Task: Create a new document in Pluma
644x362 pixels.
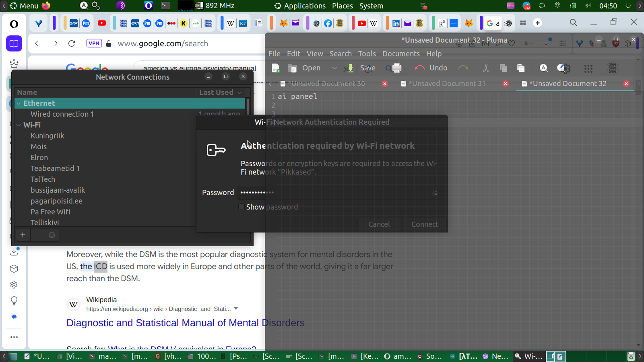Action: pos(276,68)
